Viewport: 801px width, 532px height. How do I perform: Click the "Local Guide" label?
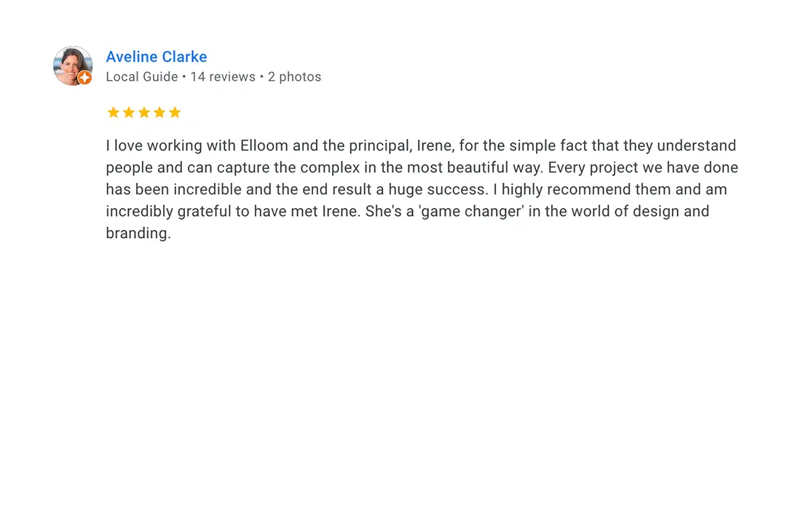coord(141,76)
